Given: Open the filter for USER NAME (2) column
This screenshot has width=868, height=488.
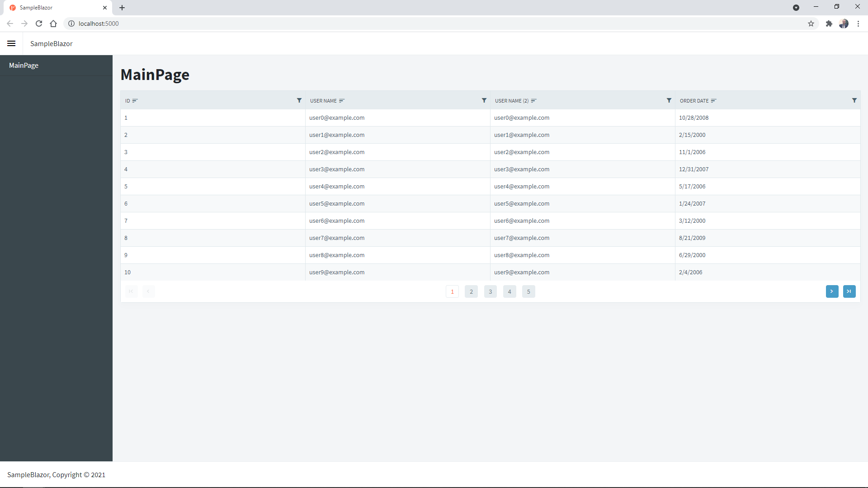Looking at the screenshot, I should point(669,100).
